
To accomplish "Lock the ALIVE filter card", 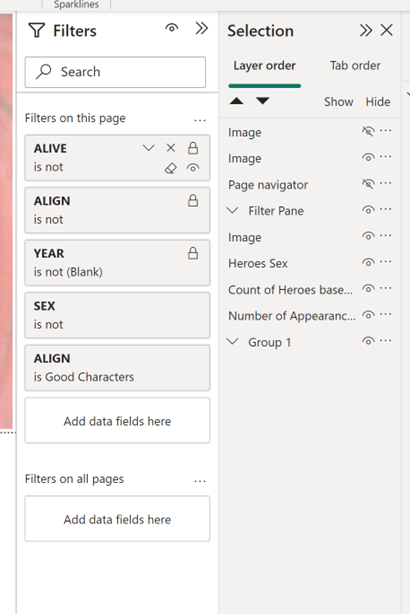I will click(193, 148).
